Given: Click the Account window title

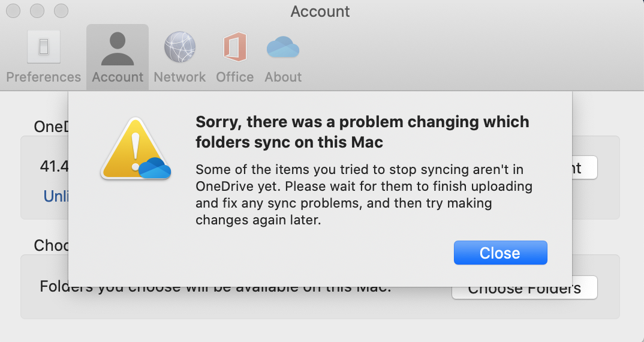Looking at the screenshot, I should point(320,11).
